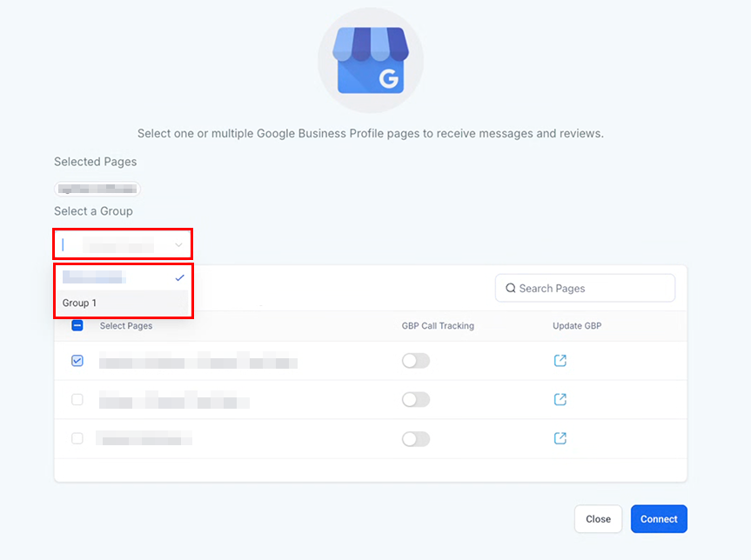Click the magnifier icon in Search Pages
Image resolution: width=751 pixels, height=560 pixels.
coord(511,288)
